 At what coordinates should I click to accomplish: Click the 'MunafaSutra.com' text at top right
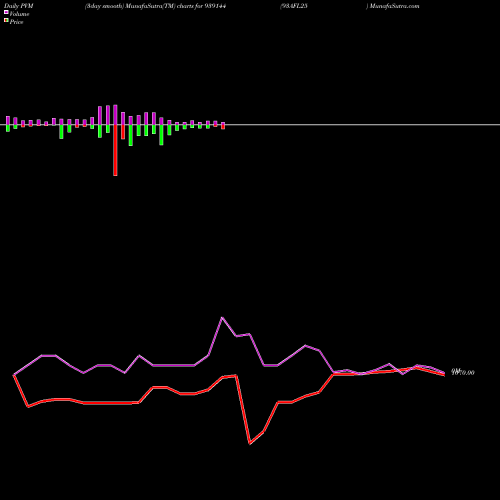tap(394, 6)
